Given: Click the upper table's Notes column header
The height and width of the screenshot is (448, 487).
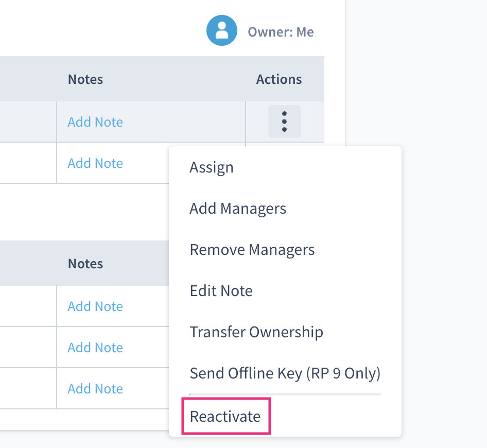Looking at the screenshot, I should coord(85,79).
